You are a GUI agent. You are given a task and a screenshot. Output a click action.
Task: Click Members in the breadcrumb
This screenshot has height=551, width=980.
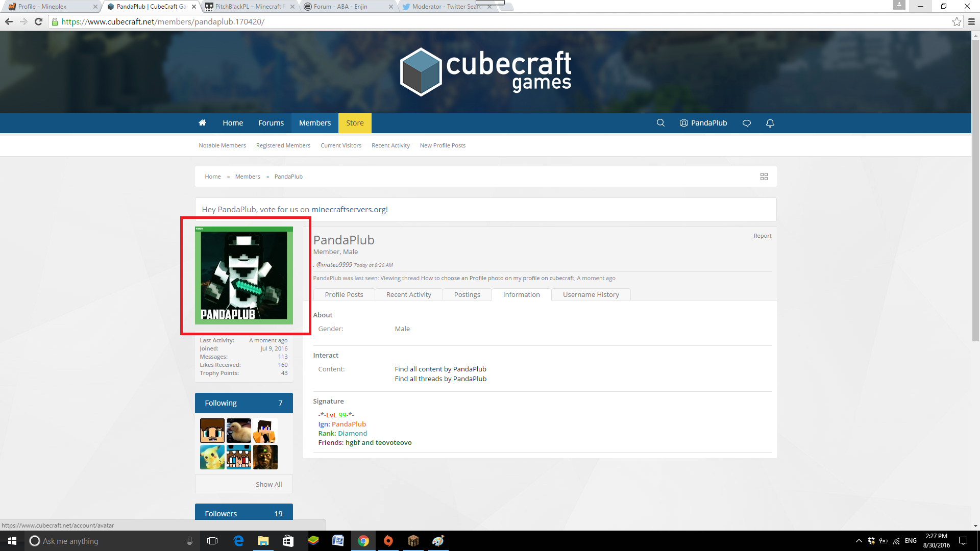pyautogui.click(x=248, y=177)
